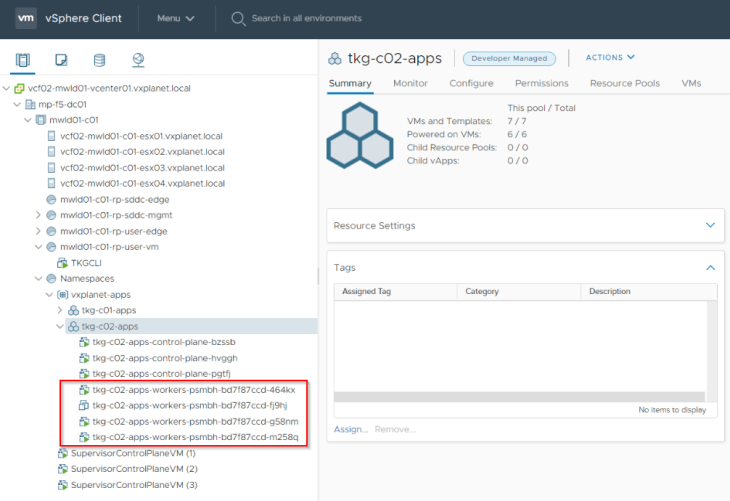730x501 pixels.
Task: Click the datacenter icon for mp-f5-dc01
Action: click(x=30, y=104)
